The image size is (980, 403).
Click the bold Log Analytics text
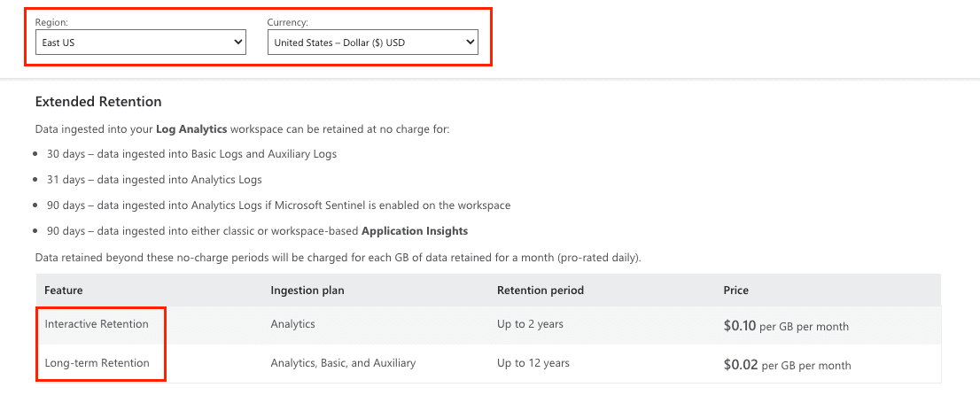point(191,129)
